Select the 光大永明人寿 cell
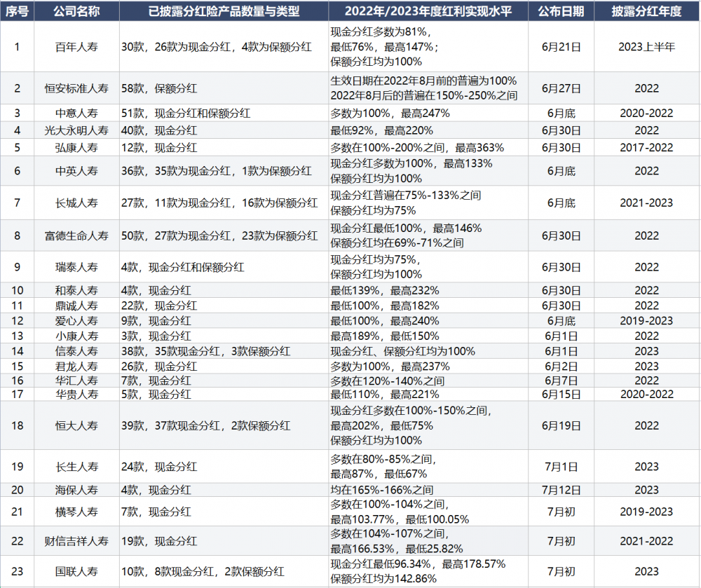Image resolution: width=701 pixels, height=588 pixels. [x=76, y=130]
